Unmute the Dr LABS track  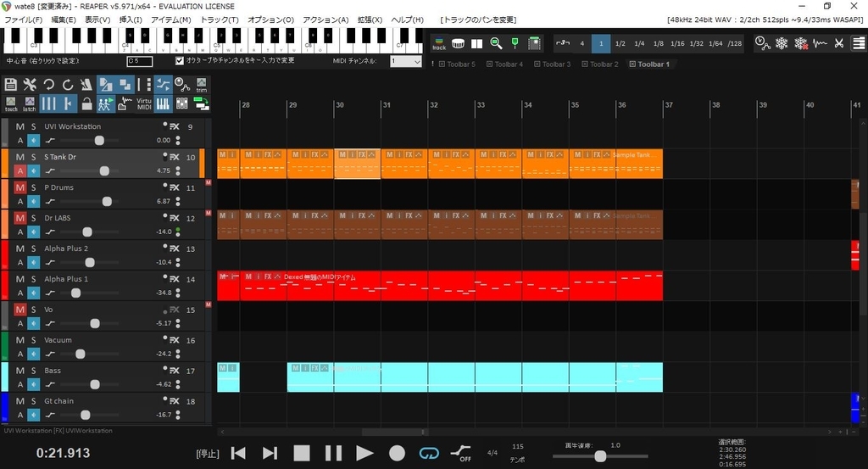[x=20, y=218]
